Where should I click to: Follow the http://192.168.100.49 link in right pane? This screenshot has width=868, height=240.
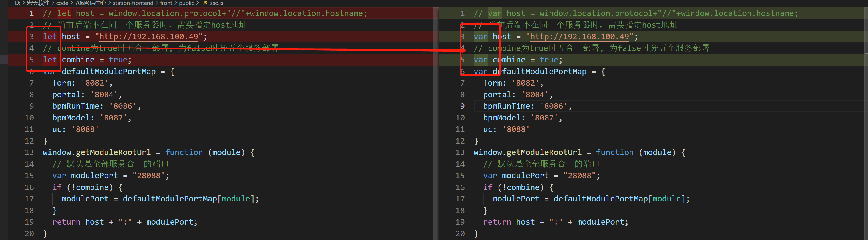[x=579, y=36]
